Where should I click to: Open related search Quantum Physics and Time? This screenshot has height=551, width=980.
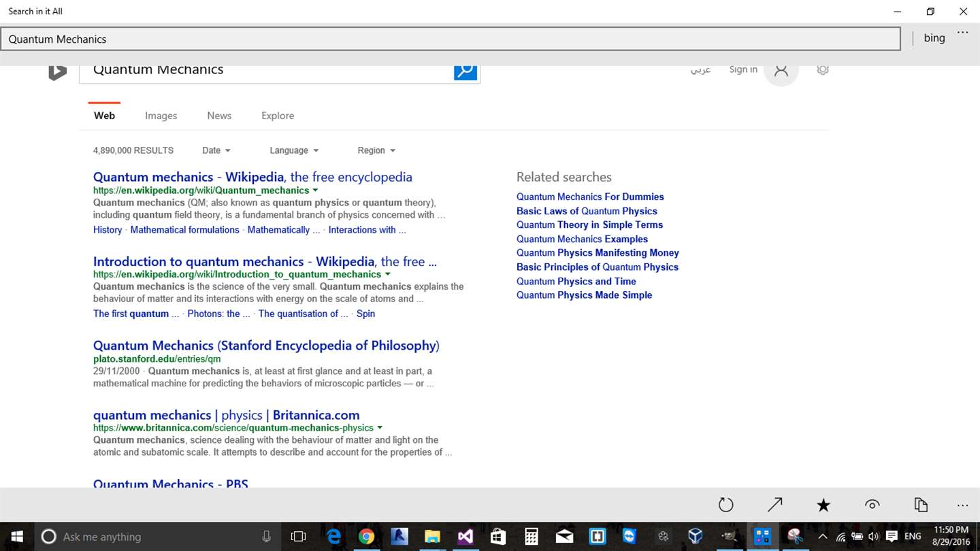(x=576, y=281)
